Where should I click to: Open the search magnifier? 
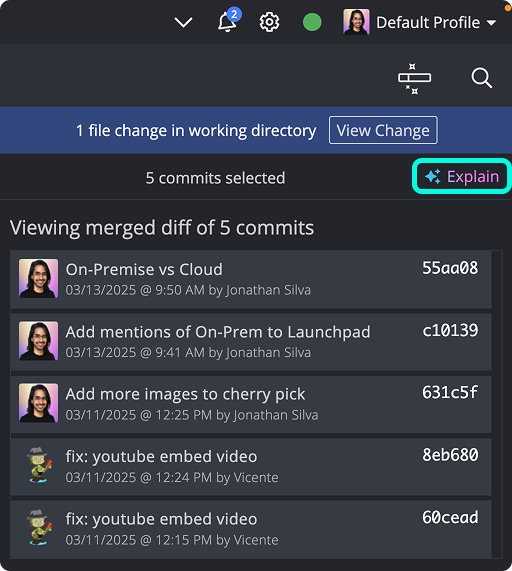pos(481,78)
